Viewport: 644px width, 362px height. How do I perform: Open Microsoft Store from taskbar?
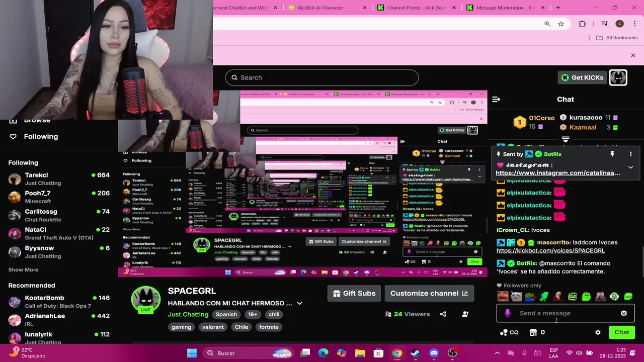click(378, 353)
